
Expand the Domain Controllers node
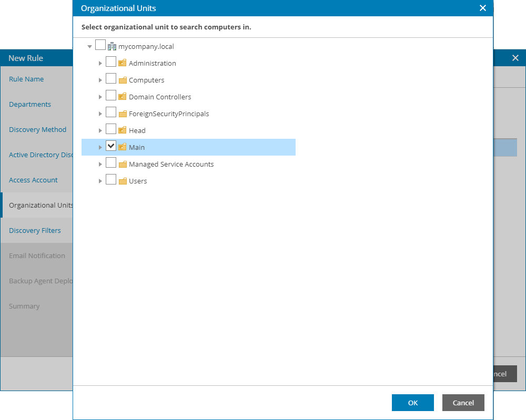pyautogui.click(x=100, y=97)
